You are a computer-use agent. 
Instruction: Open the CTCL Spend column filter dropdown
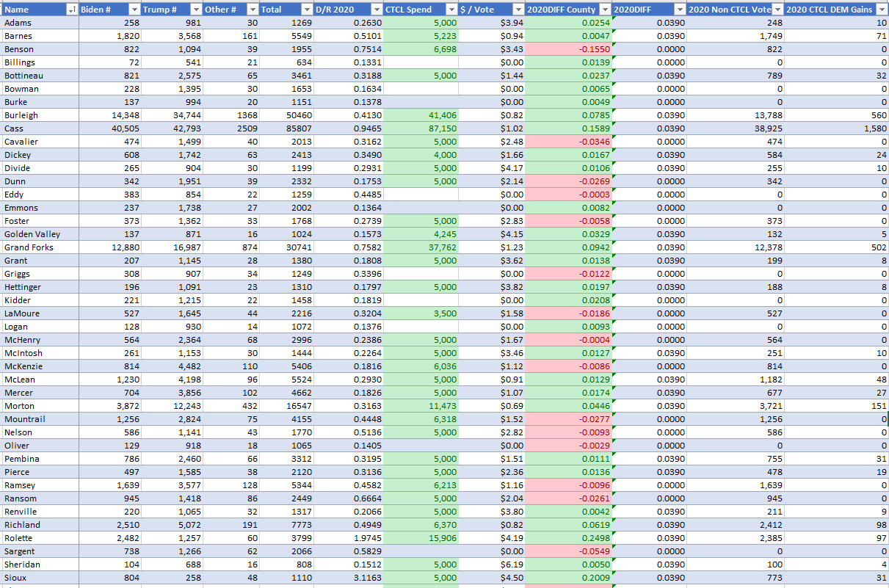pyautogui.click(x=451, y=10)
